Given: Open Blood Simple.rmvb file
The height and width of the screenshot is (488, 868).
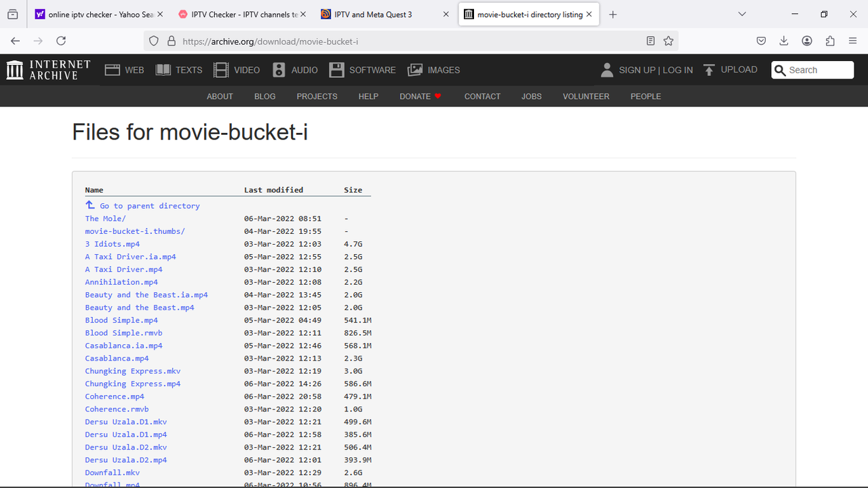Looking at the screenshot, I should [x=123, y=333].
